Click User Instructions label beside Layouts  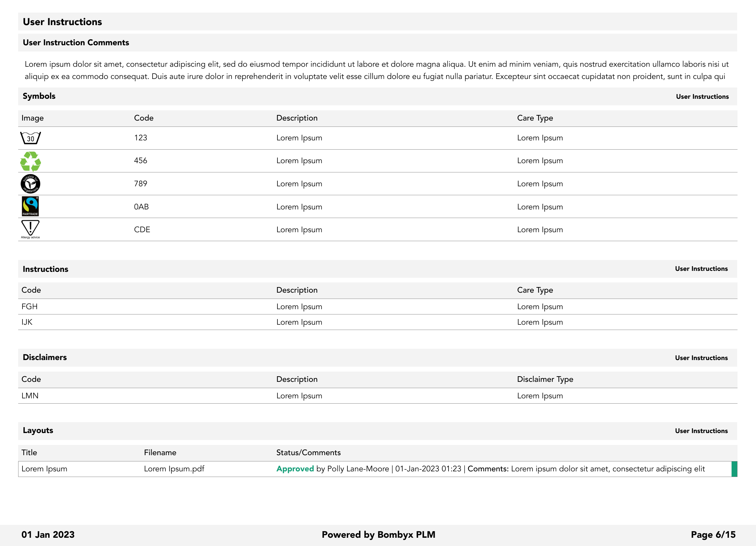pos(701,431)
